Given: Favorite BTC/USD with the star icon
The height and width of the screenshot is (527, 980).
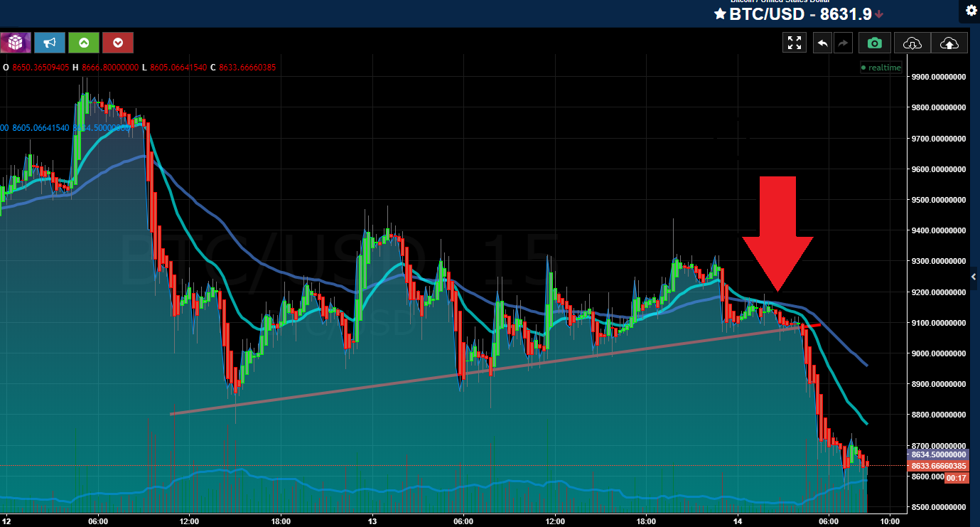Looking at the screenshot, I should [x=720, y=14].
